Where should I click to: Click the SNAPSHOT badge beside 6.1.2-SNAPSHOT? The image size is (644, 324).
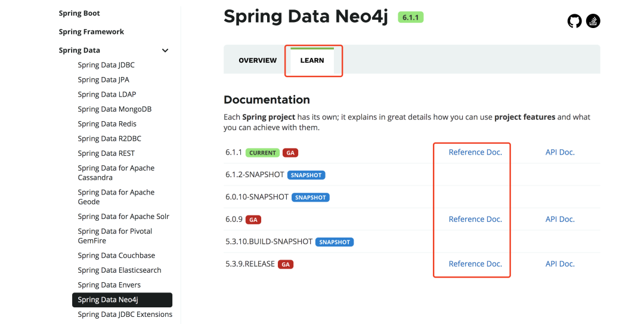[306, 175]
